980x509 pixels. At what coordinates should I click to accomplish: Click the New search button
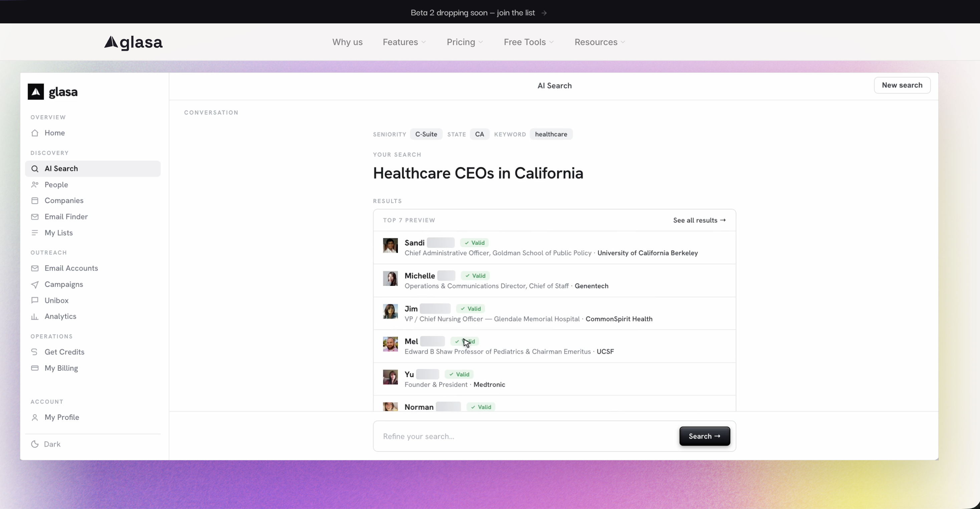902,85
